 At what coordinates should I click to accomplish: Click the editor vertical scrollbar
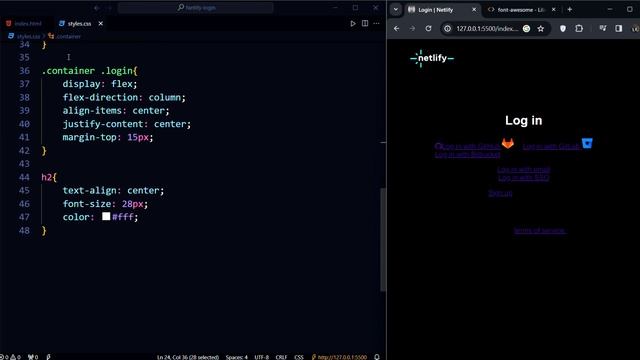(x=383, y=240)
